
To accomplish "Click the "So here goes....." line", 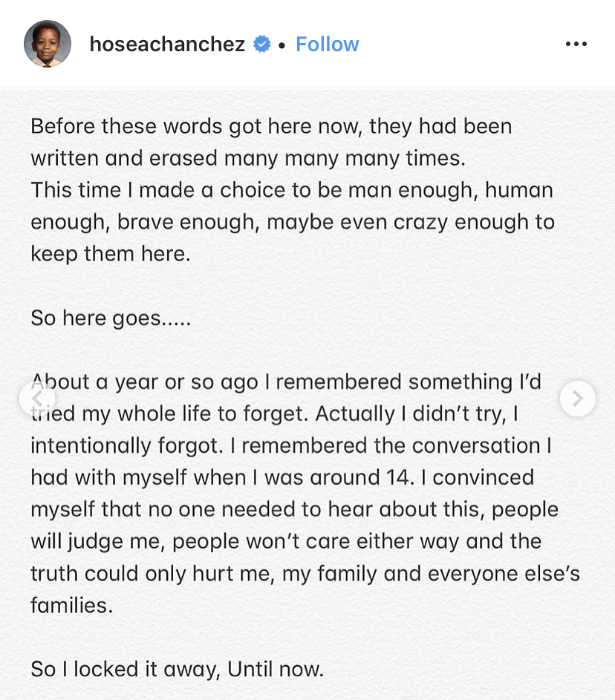I will click(111, 318).
